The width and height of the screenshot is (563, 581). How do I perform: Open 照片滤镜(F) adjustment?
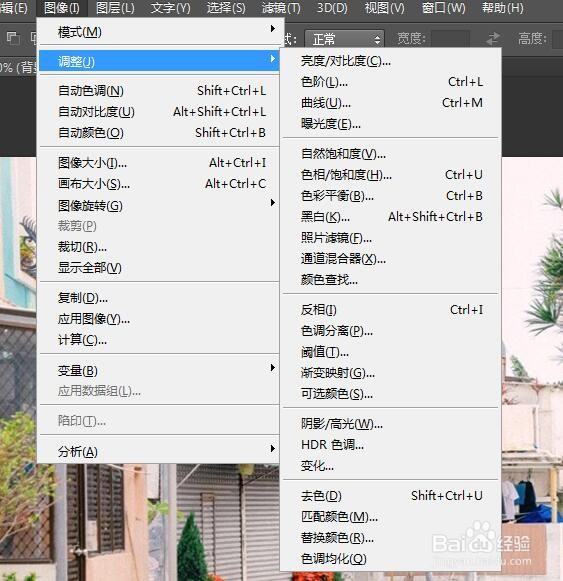tap(390, 238)
